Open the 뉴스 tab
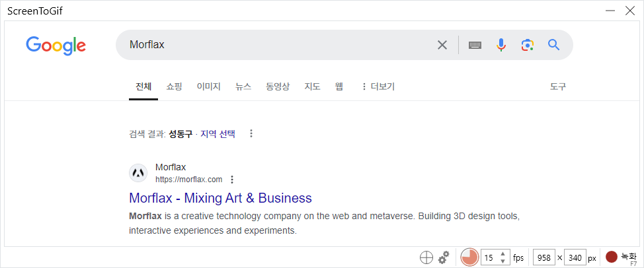644x268 pixels. 243,87
